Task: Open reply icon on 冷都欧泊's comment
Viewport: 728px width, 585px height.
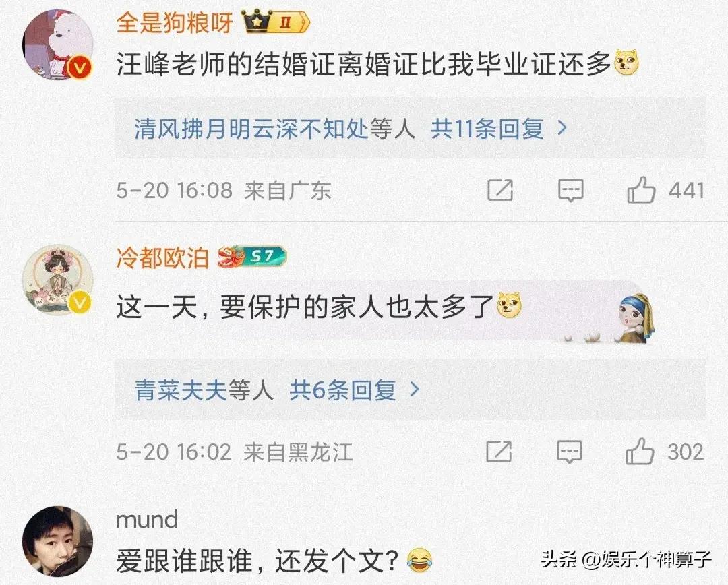Action: [569, 452]
